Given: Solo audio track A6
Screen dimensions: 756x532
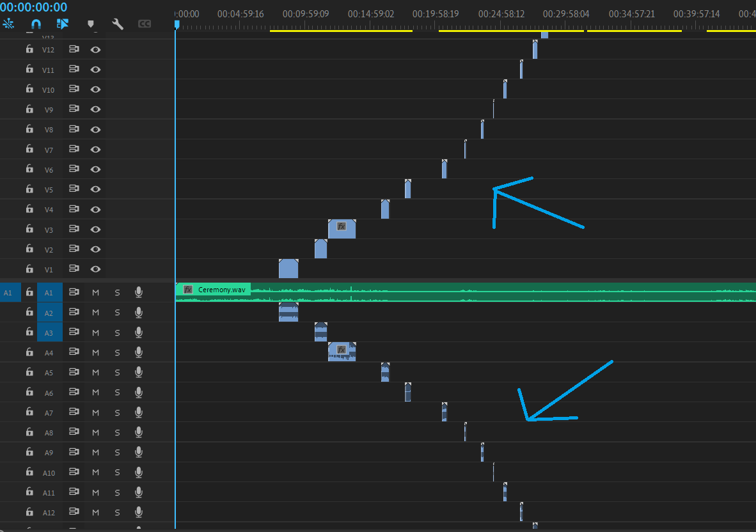Looking at the screenshot, I should coord(117,392).
